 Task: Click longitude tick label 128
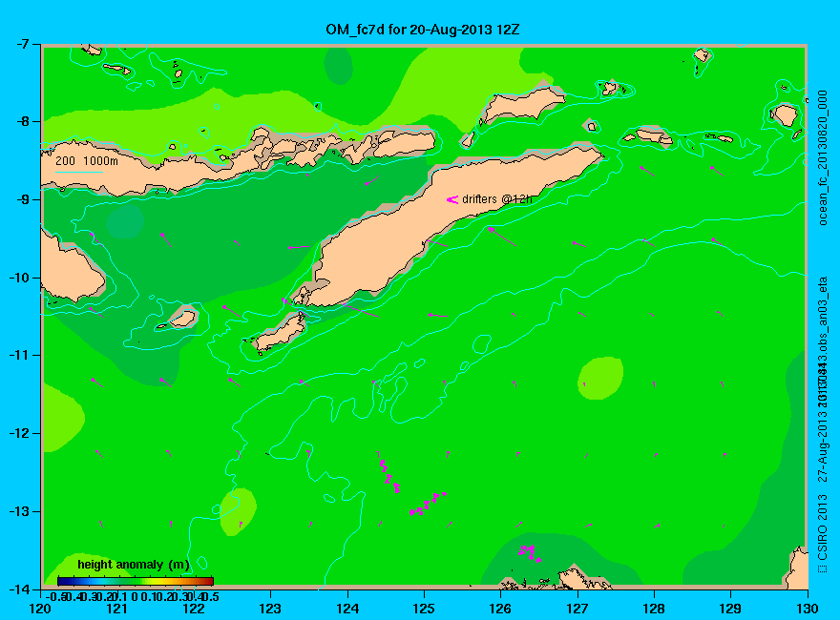[x=654, y=609]
